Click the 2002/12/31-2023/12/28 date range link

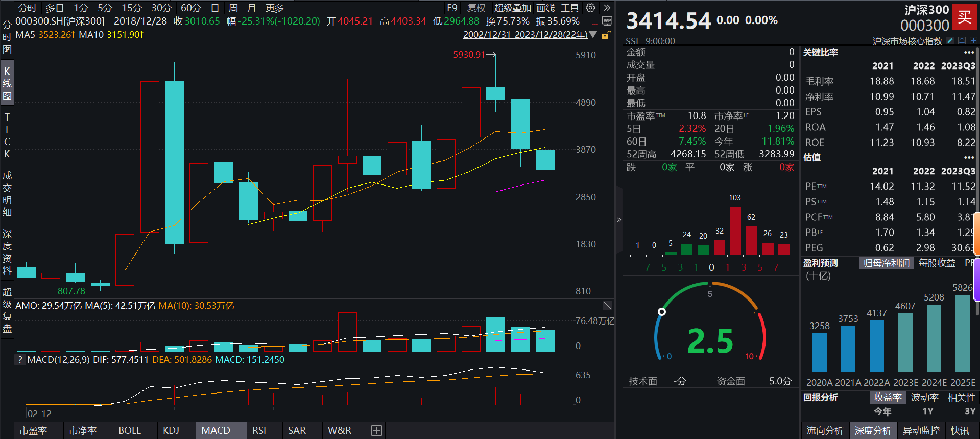[525, 35]
